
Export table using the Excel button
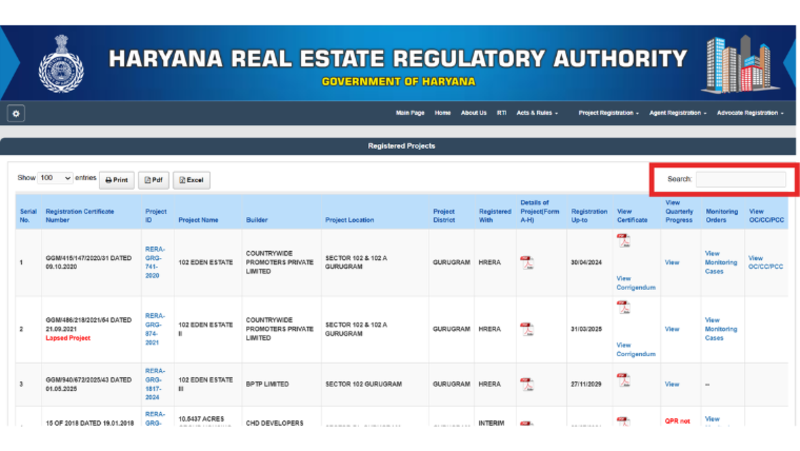(x=191, y=180)
